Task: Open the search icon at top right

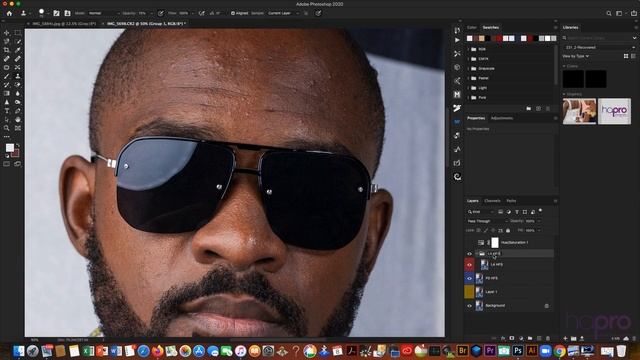Action: click(x=609, y=13)
